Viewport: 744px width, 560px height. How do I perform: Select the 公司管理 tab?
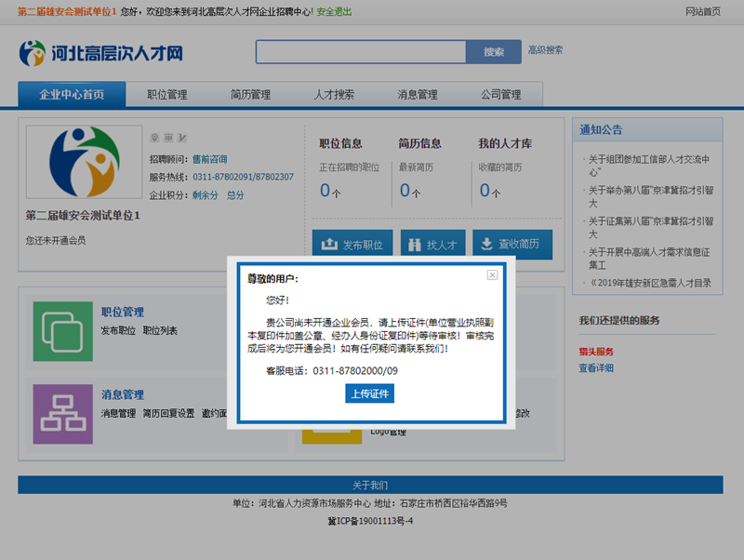pos(500,95)
